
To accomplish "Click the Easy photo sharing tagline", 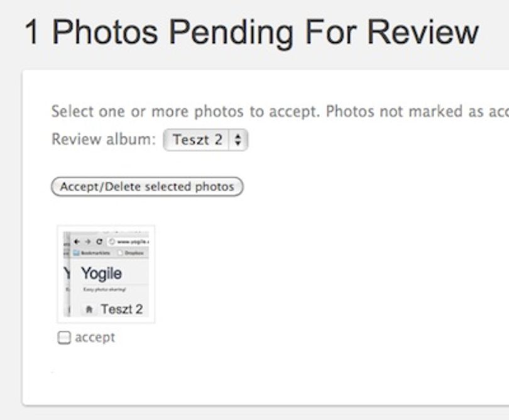I will pyautogui.click(x=104, y=289).
